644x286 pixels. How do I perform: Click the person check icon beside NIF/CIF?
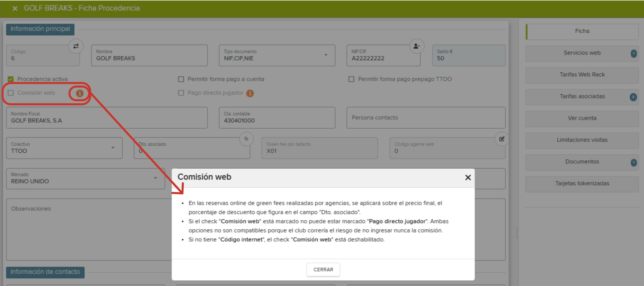(x=416, y=46)
